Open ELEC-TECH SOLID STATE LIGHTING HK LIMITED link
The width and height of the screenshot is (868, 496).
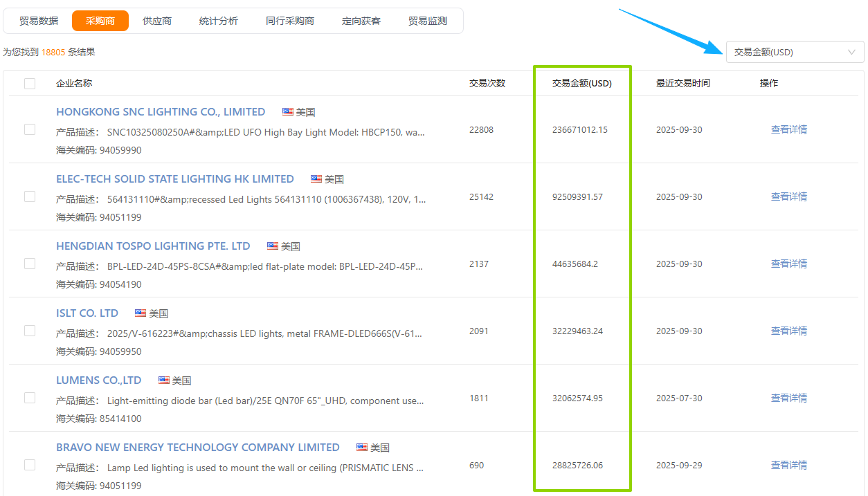[x=175, y=178]
